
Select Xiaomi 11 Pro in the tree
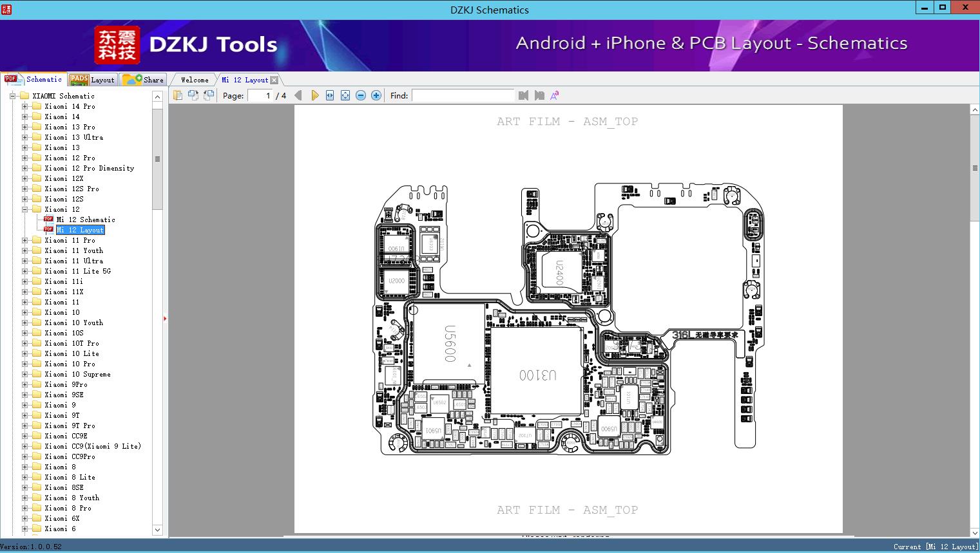click(70, 240)
